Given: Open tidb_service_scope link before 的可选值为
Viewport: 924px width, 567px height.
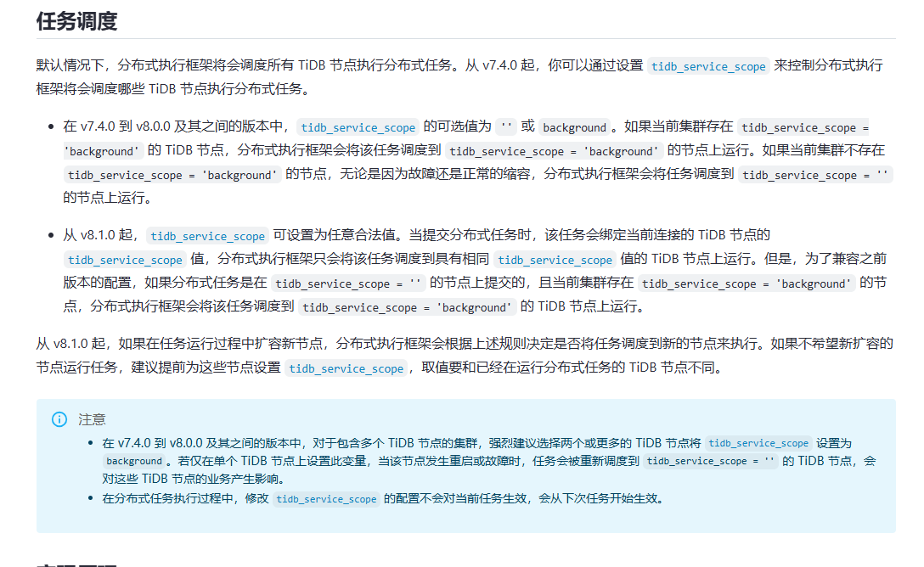Looking at the screenshot, I should coord(358,127).
